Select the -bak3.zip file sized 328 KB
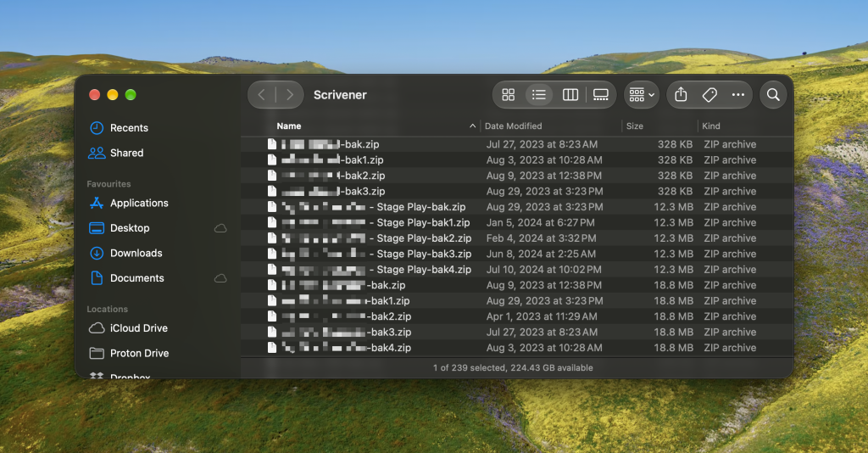The width and height of the screenshot is (868, 453). tap(517, 191)
